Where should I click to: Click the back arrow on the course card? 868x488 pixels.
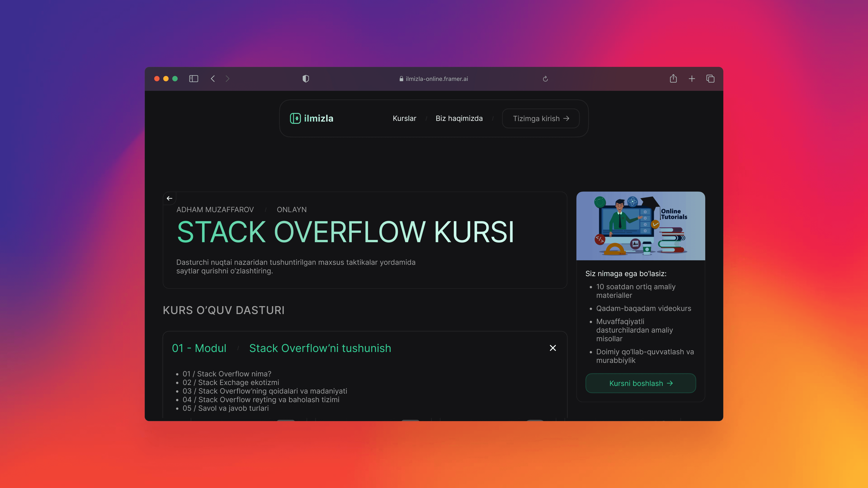click(x=170, y=198)
